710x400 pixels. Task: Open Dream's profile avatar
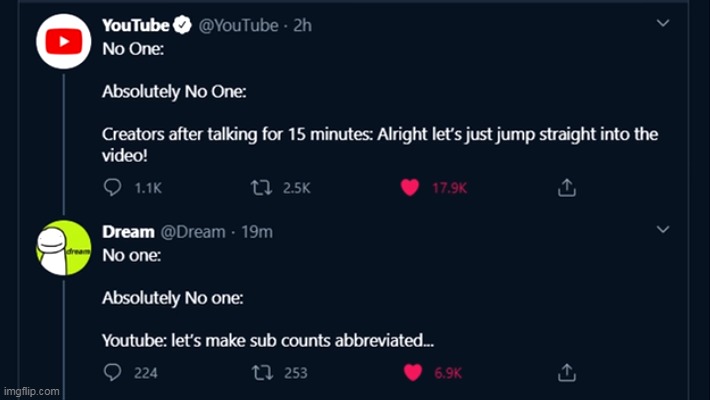click(x=64, y=248)
